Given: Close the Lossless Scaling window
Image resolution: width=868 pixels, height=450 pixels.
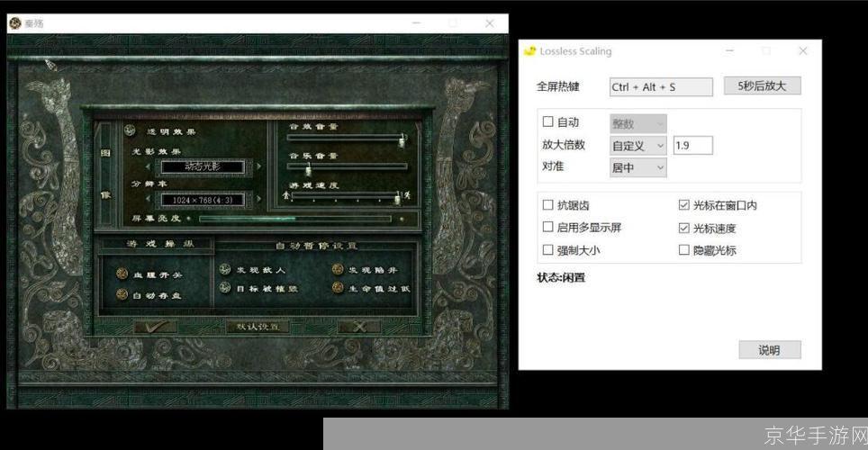Looking at the screenshot, I should pos(802,51).
